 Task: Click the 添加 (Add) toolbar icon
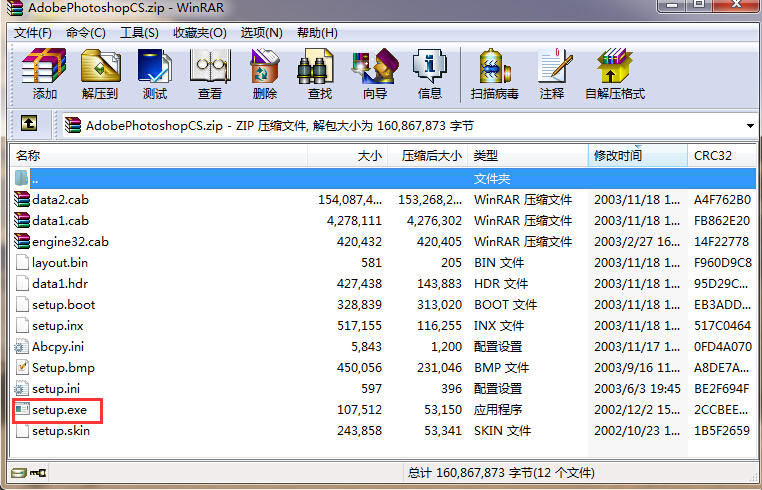44,66
